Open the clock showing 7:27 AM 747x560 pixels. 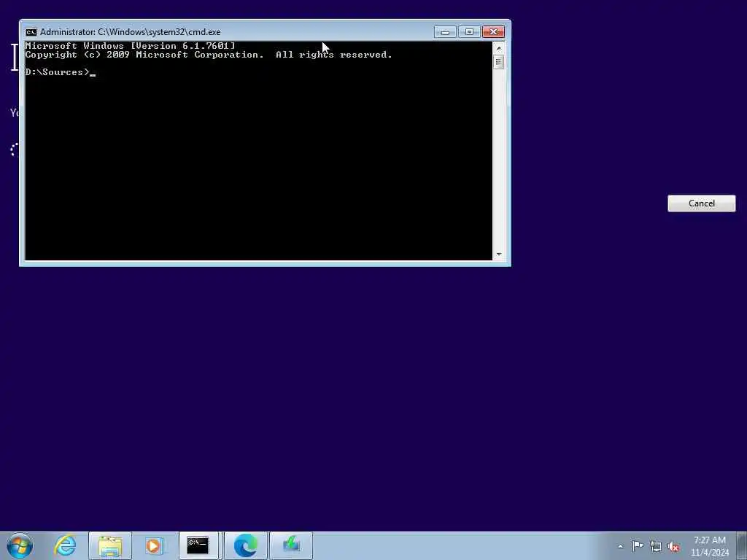pos(710,546)
